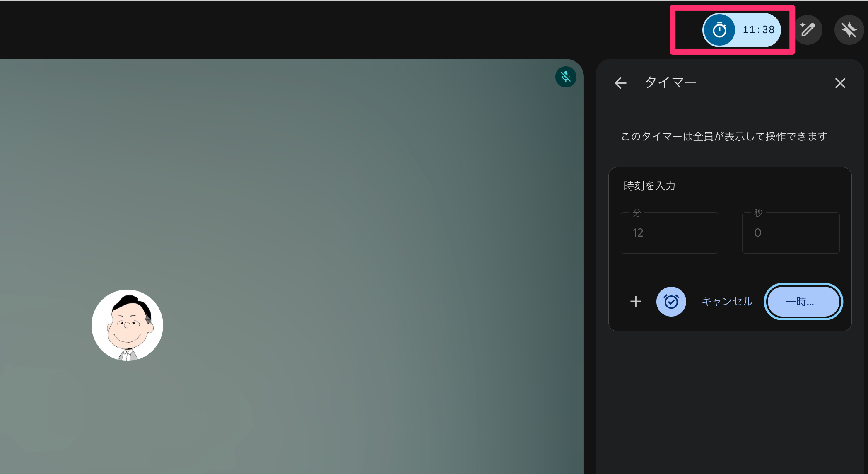868x474 pixels.
Task: Click the 分 label above the minutes field
Action: [637, 213]
